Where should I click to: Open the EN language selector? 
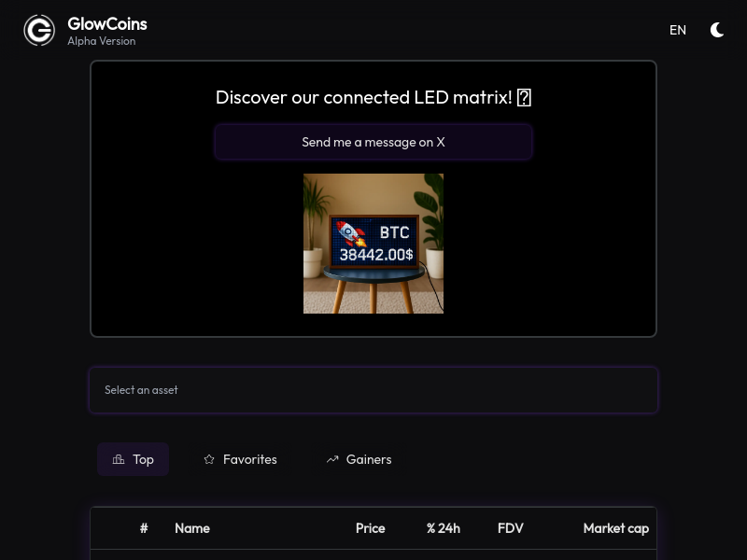click(678, 30)
